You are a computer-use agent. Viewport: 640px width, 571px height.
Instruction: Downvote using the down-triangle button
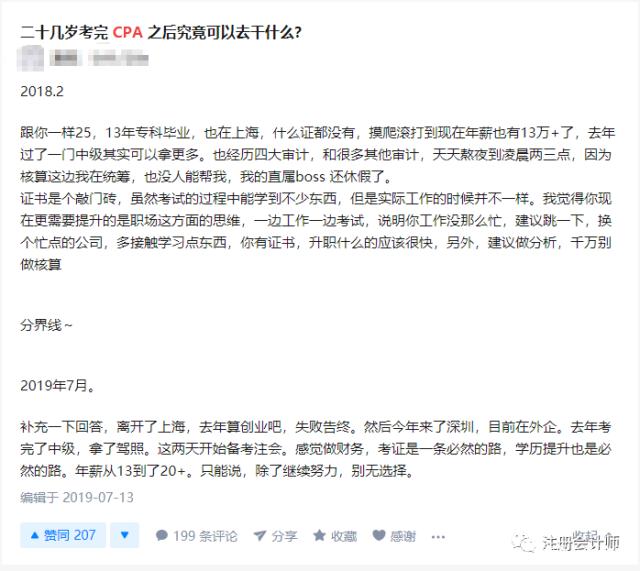125,535
